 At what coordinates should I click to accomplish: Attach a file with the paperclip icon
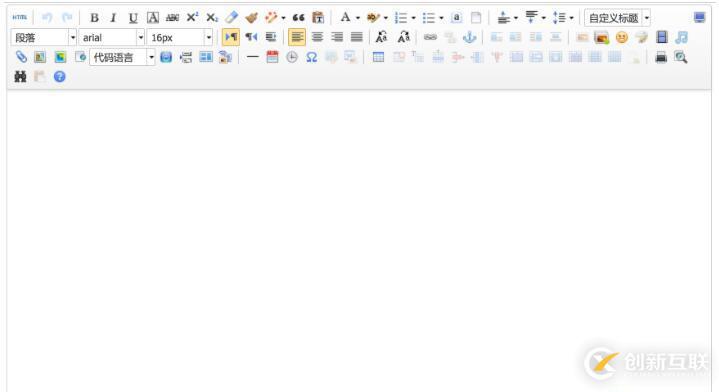coord(21,57)
